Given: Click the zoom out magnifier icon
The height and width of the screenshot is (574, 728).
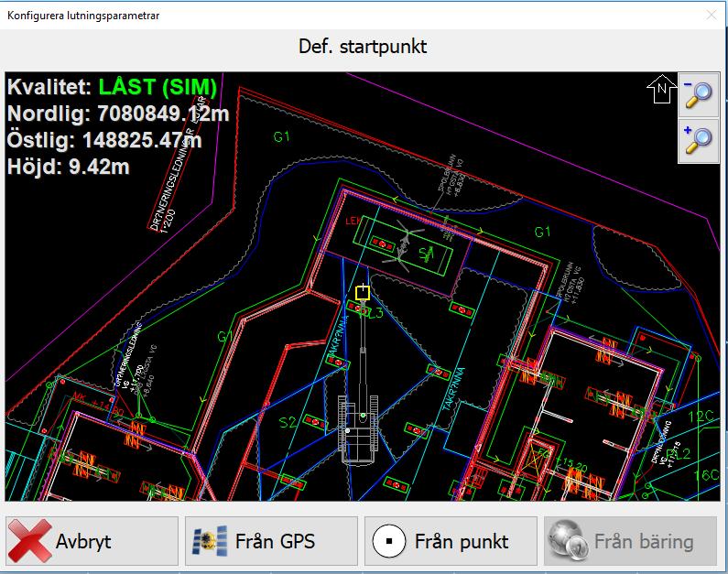Looking at the screenshot, I should click(x=699, y=94).
